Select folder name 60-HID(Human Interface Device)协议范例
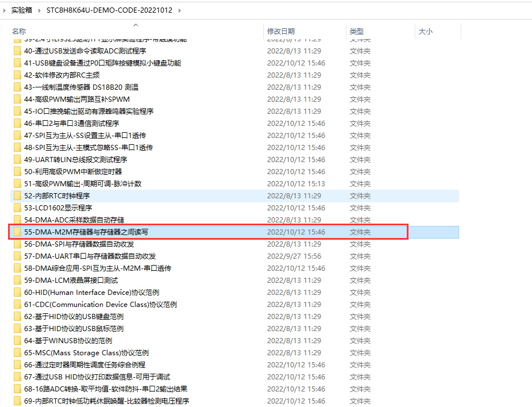The image size is (532, 407). click(91, 293)
